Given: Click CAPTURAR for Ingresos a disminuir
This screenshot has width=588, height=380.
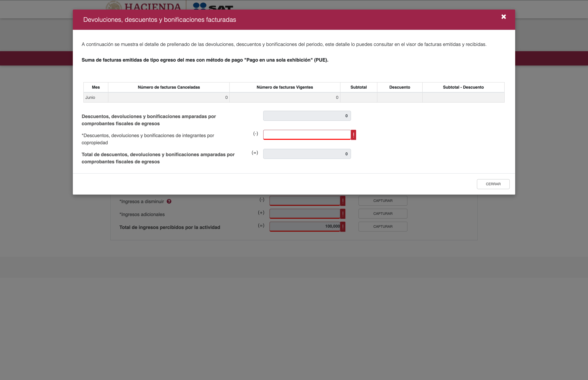Looking at the screenshot, I should pyautogui.click(x=383, y=201).
